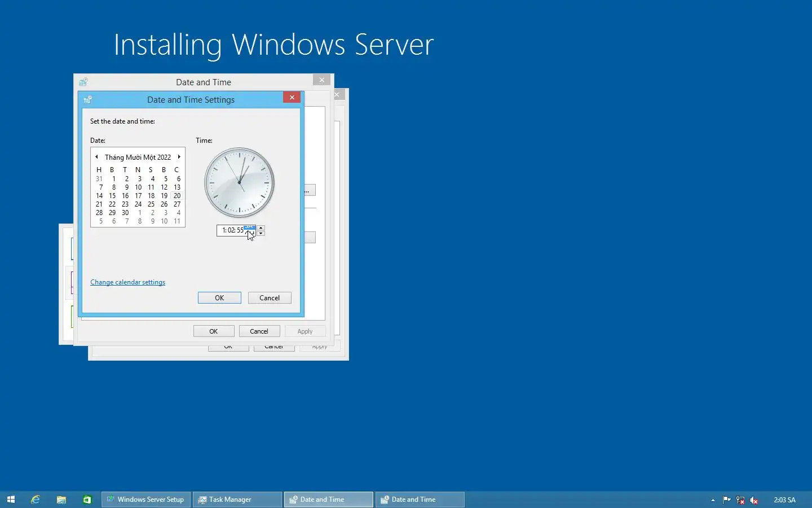Show hidden tray icons arrow

[x=713, y=500]
